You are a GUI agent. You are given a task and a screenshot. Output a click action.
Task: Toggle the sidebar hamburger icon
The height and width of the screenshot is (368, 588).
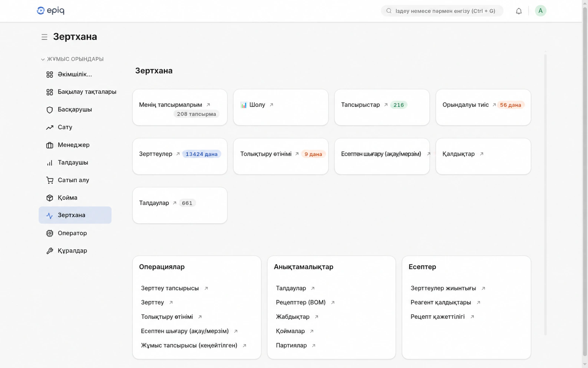click(x=44, y=37)
